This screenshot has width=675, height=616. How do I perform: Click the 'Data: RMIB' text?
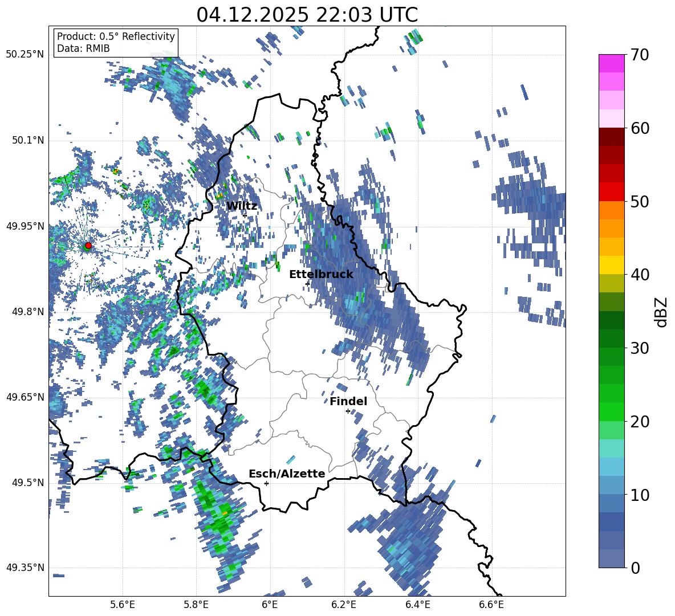coord(83,48)
